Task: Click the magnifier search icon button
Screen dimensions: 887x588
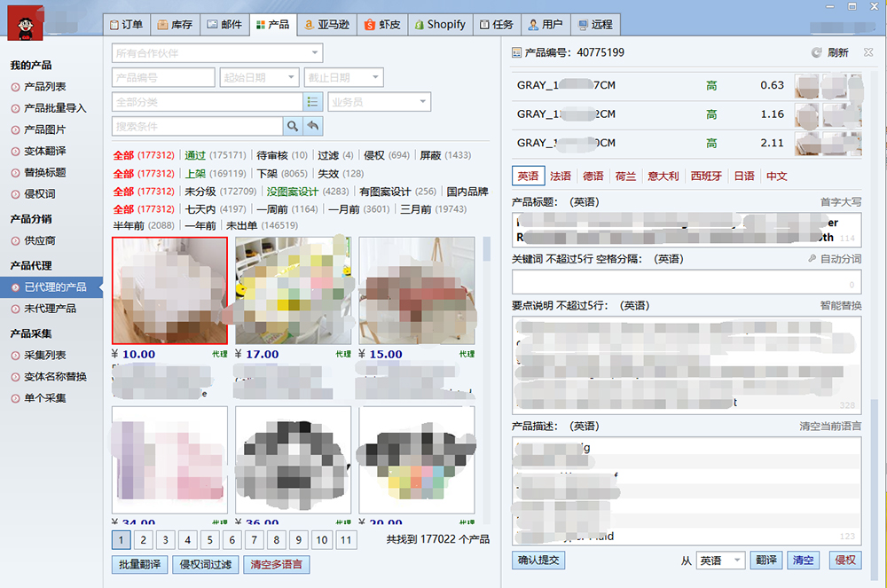Action: (x=292, y=126)
